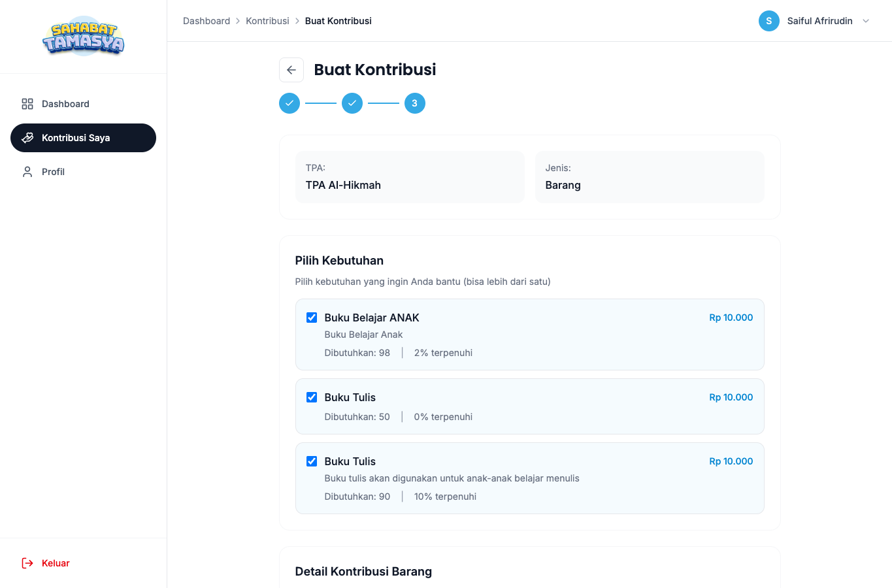Select Kontribusi Saya in the sidebar
Image resolution: width=892 pixels, height=588 pixels.
pos(83,138)
